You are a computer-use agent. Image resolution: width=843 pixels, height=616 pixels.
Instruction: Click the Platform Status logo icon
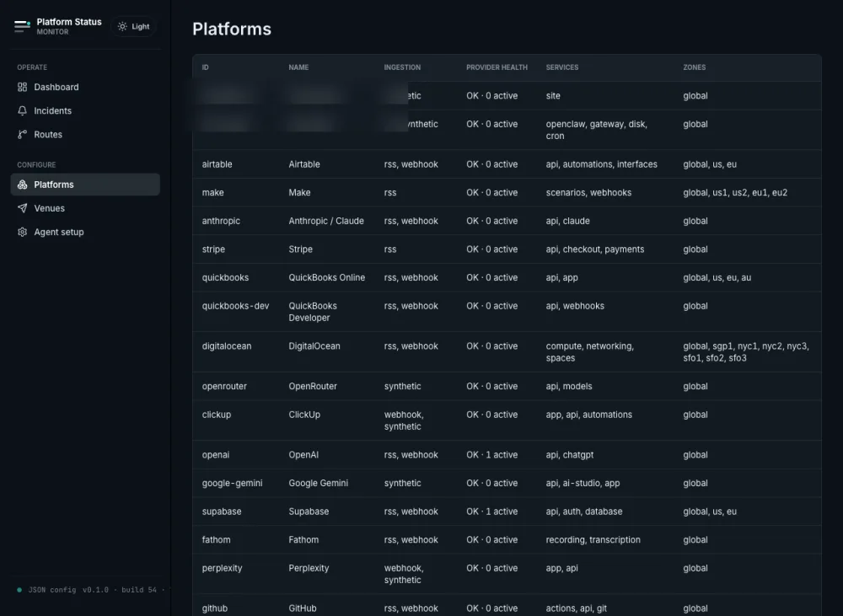click(22, 26)
